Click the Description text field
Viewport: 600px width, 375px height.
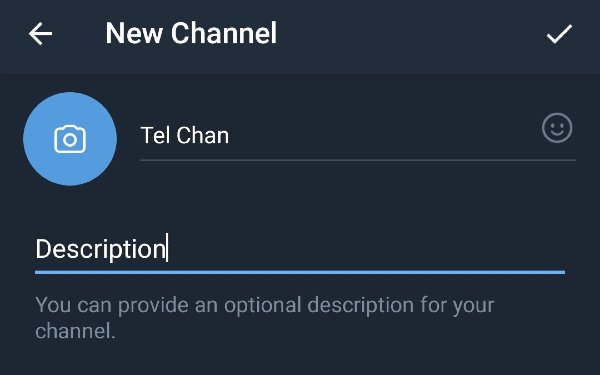point(300,249)
